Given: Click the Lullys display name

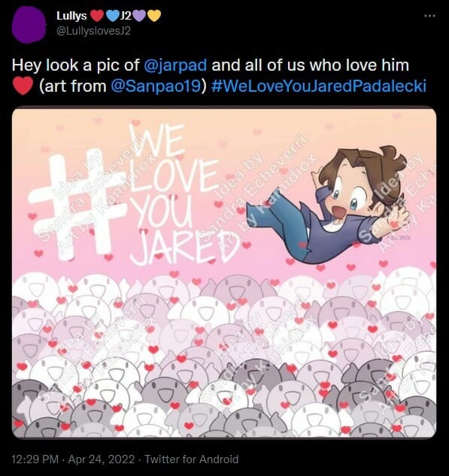Looking at the screenshot, I should tap(71, 16).
